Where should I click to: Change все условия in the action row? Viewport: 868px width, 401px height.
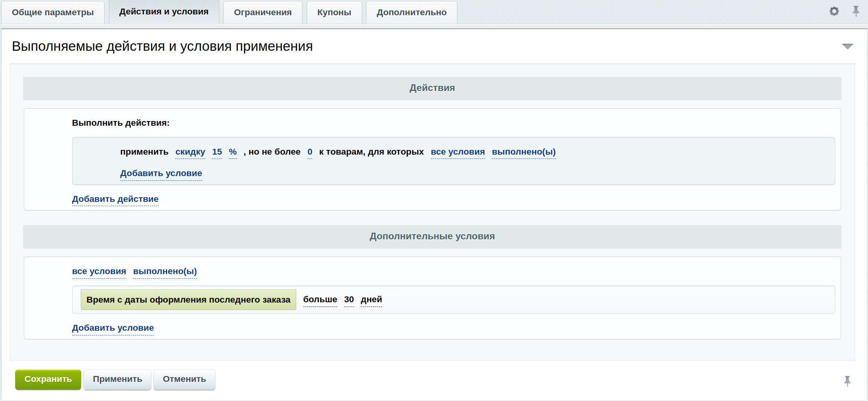tap(457, 152)
